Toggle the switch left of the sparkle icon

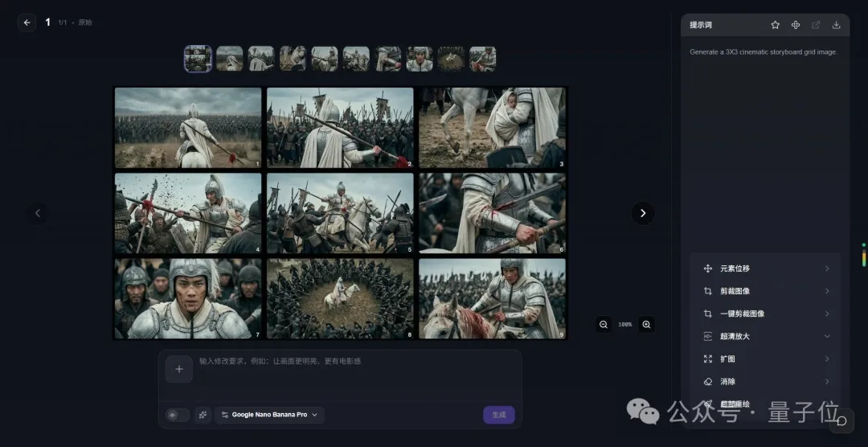tap(177, 415)
